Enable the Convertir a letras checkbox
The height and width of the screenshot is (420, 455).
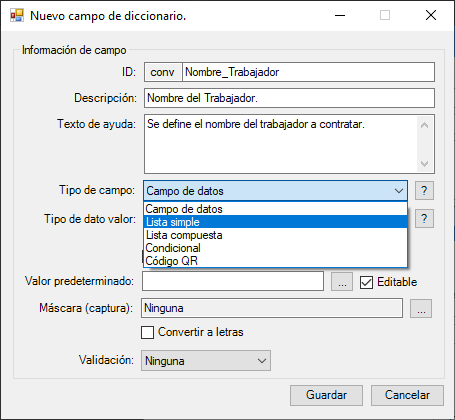[147, 332]
